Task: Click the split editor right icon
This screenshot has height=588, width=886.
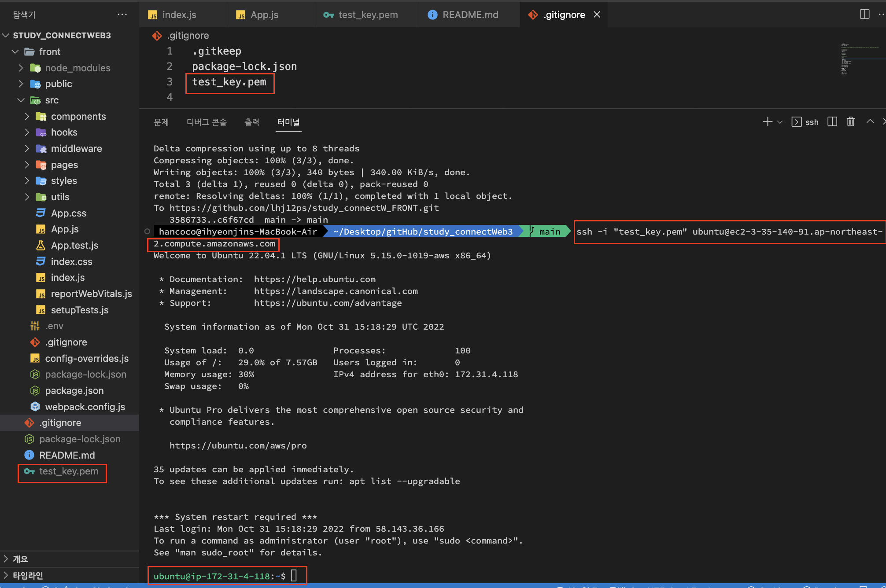Action: (864, 15)
